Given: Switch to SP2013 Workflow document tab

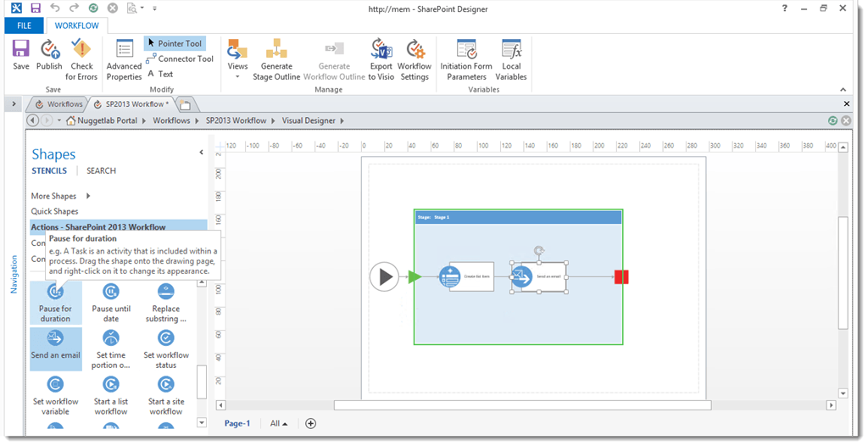Looking at the screenshot, I should pos(132,103).
